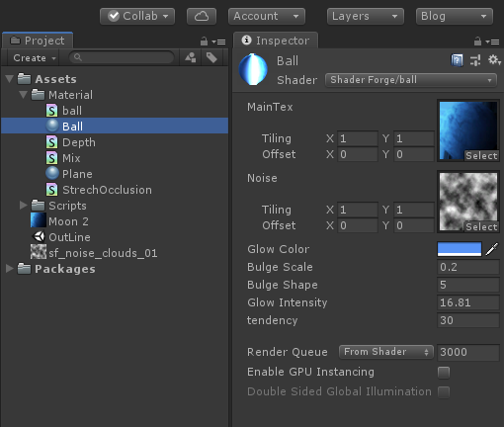Collapse the Material folder arrow
This screenshot has width=504, height=427.
23,95
